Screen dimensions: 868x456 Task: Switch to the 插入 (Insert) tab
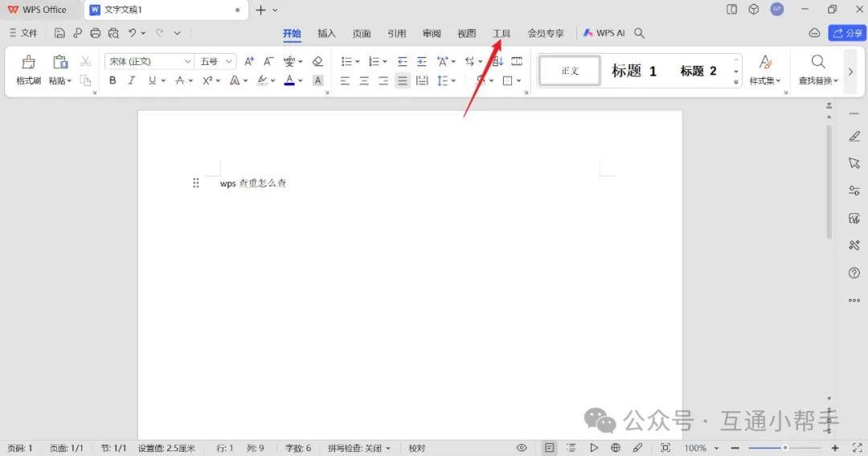(326, 33)
